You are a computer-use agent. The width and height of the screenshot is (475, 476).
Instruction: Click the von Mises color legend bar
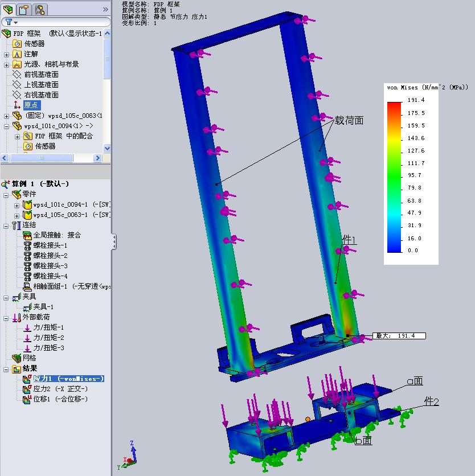[x=394, y=177]
